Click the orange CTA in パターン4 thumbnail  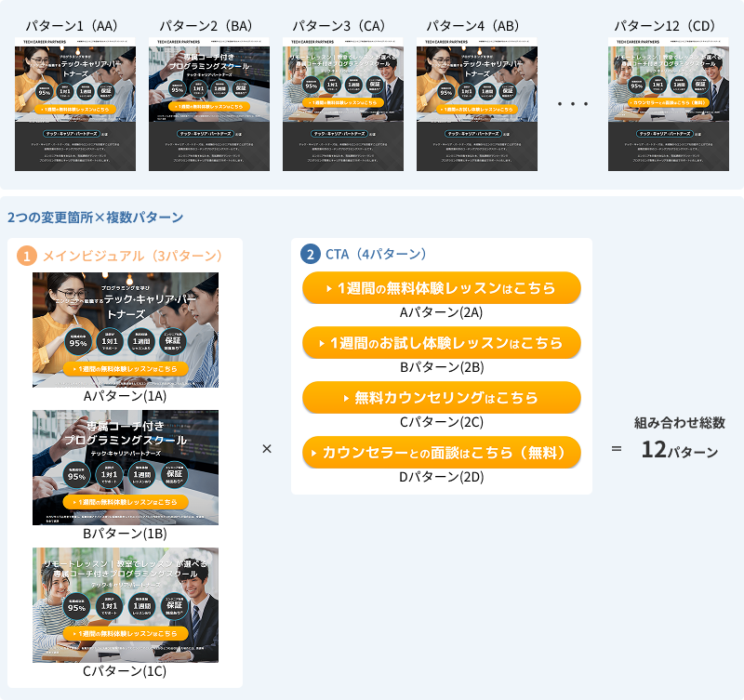(x=477, y=109)
